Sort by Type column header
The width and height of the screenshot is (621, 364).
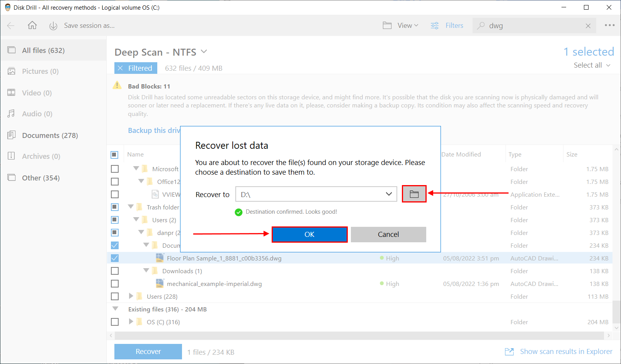515,155
